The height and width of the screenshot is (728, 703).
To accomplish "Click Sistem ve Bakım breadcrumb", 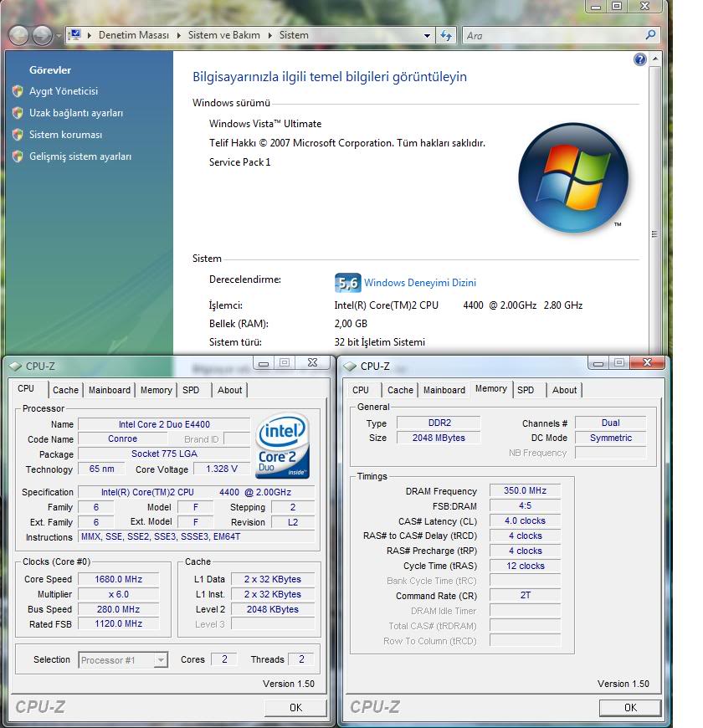I will tap(223, 35).
